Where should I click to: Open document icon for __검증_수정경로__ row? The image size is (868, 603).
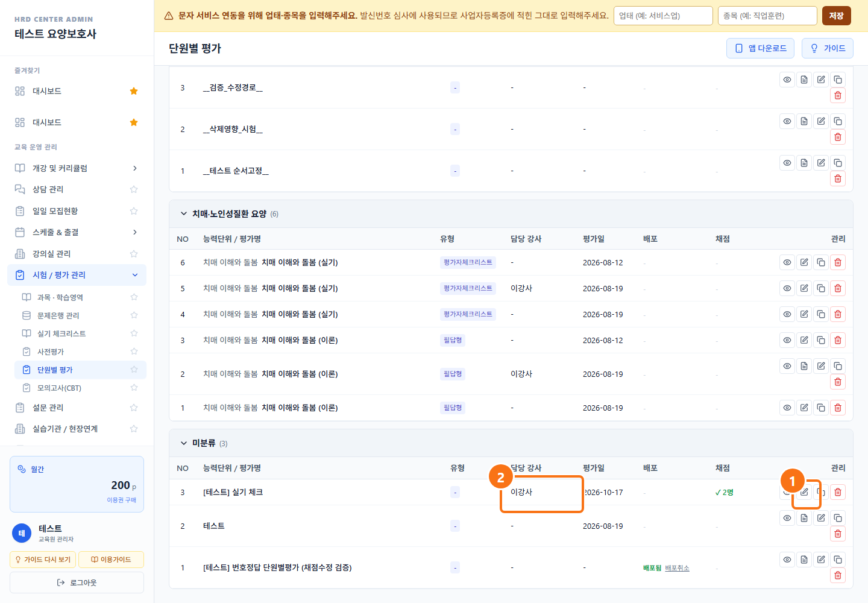pyautogui.click(x=804, y=80)
